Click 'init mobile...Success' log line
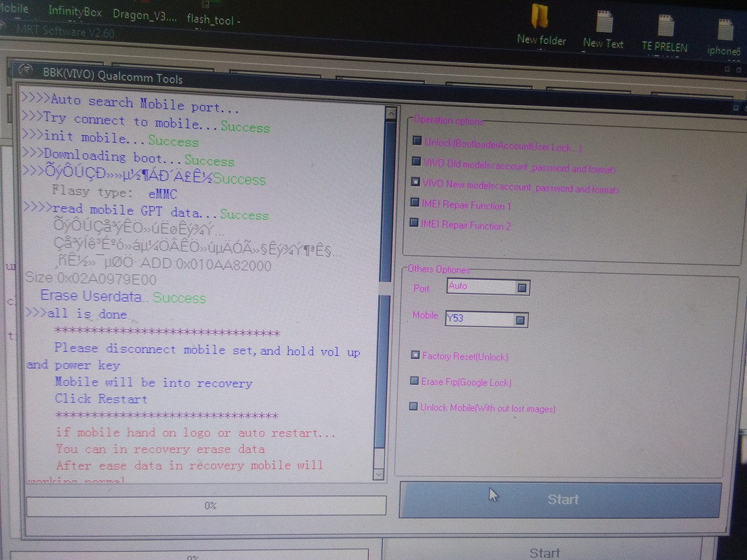Screen dimensions: 747x560 tap(110, 139)
